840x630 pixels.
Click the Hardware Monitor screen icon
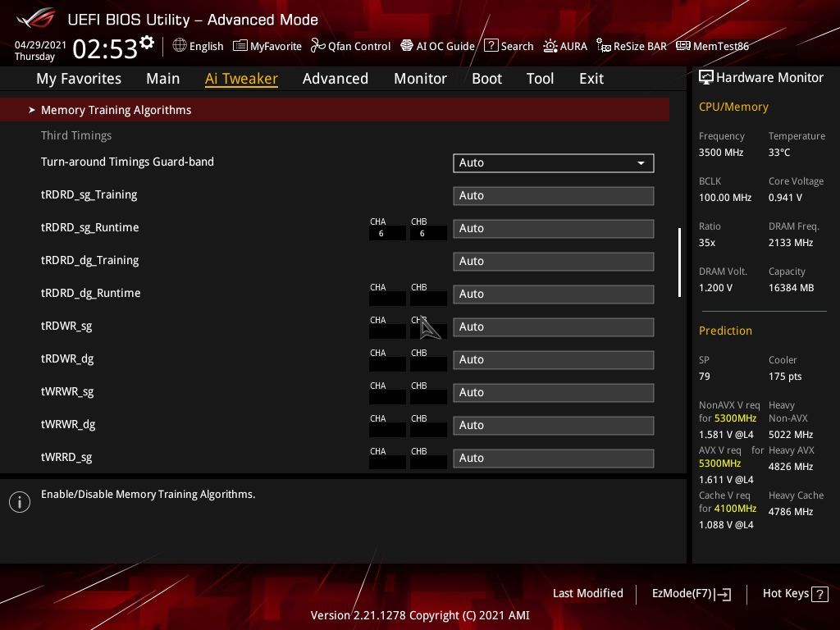pyautogui.click(x=706, y=78)
